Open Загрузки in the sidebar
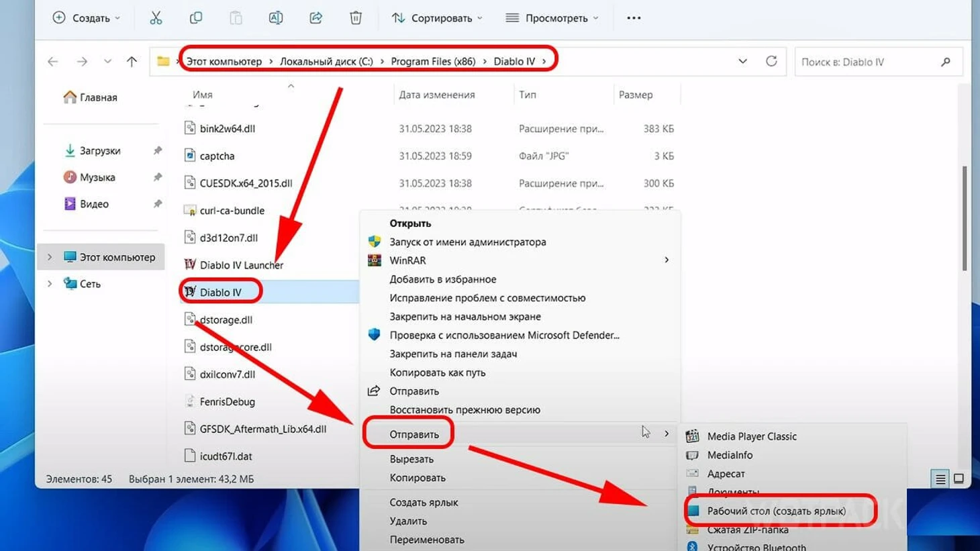980x551 pixels. (x=99, y=150)
